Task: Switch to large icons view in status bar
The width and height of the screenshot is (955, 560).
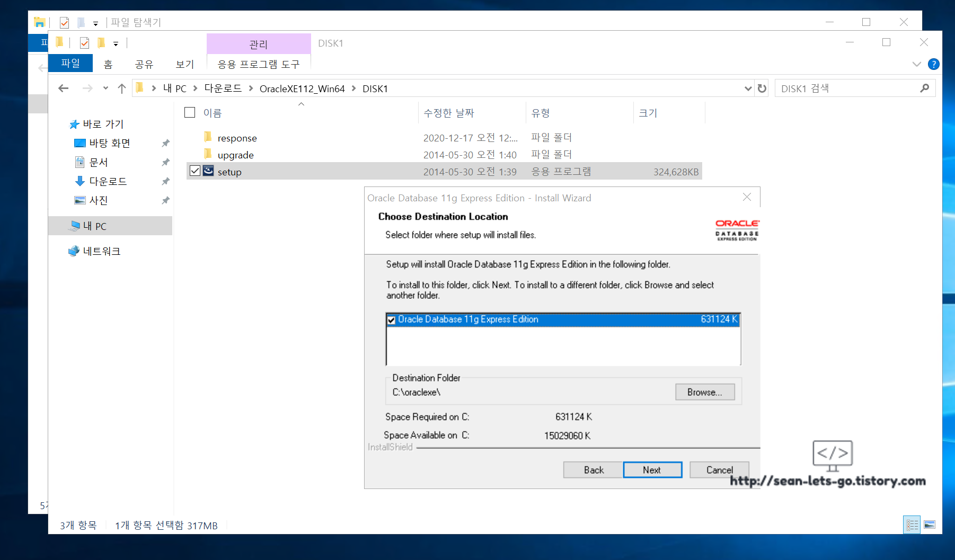Action: click(930, 525)
